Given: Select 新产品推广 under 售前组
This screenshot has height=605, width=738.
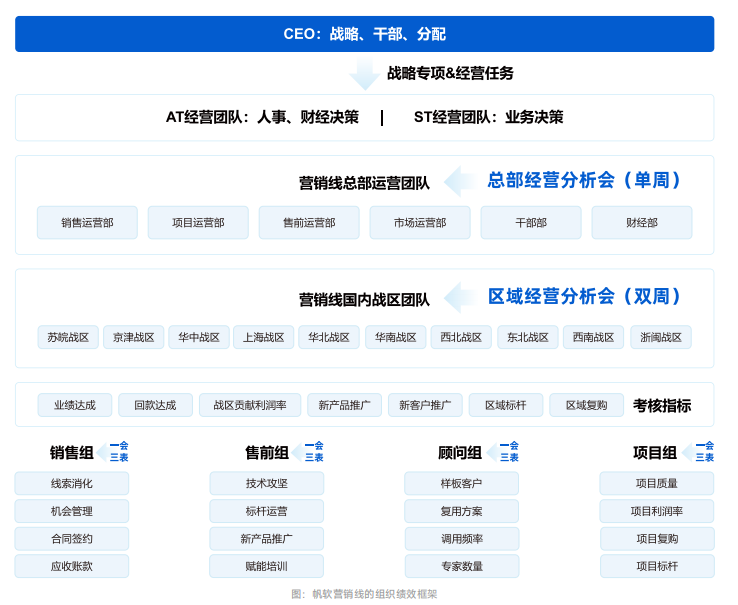Looking at the screenshot, I should tap(266, 539).
